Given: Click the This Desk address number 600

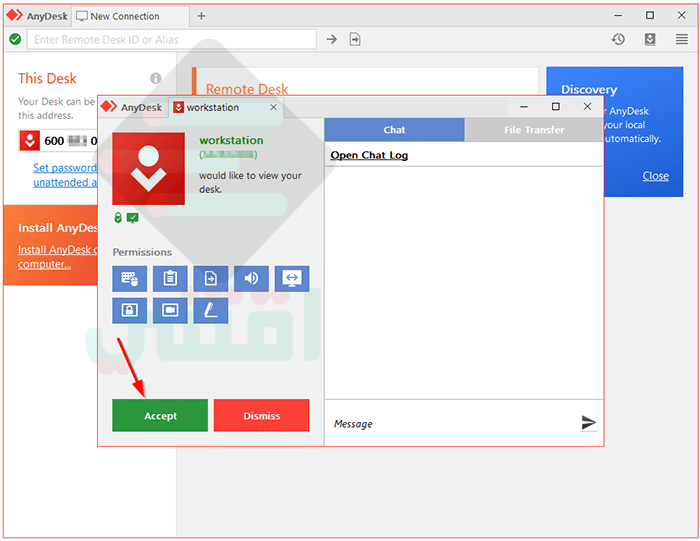Looking at the screenshot, I should (54, 141).
